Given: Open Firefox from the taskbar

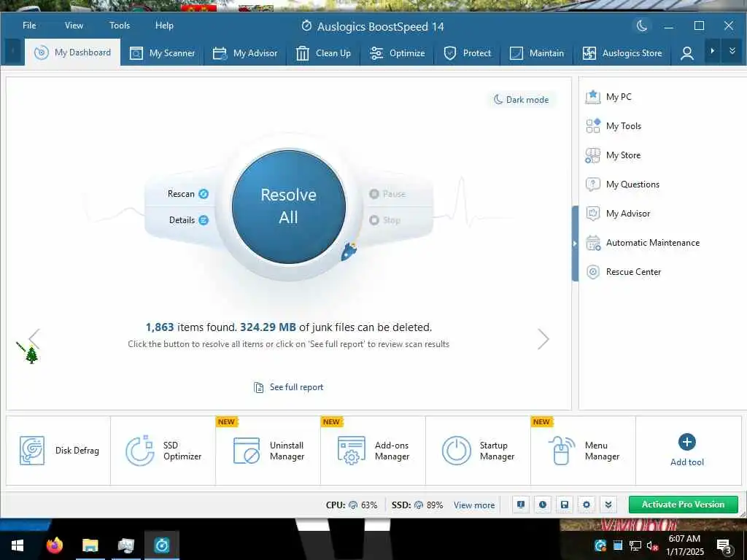Looking at the screenshot, I should click(55, 545).
